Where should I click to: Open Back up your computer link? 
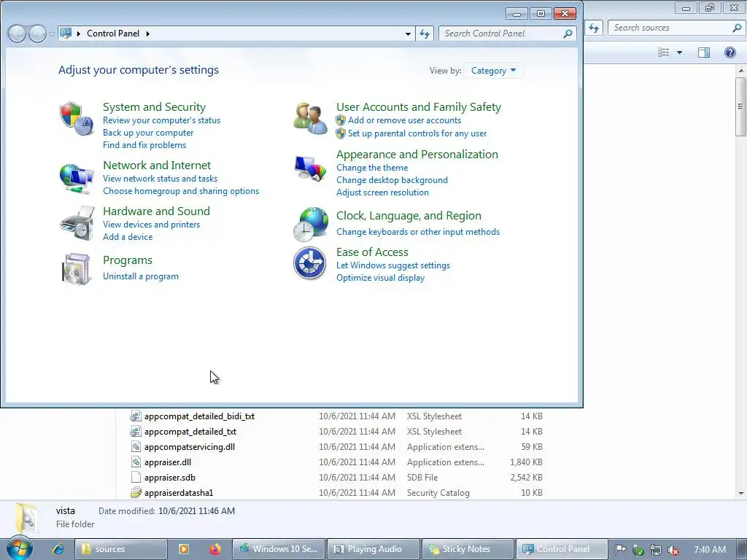[148, 133]
